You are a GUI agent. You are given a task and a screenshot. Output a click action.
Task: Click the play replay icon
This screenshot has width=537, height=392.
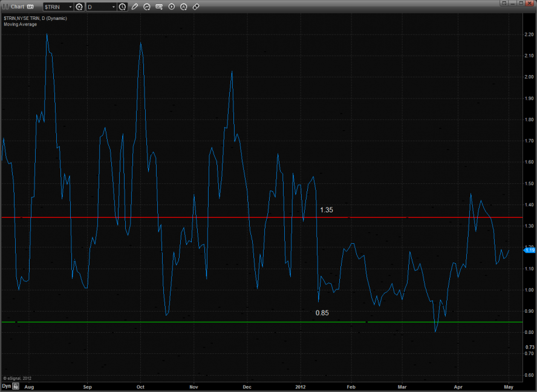click(171, 7)
